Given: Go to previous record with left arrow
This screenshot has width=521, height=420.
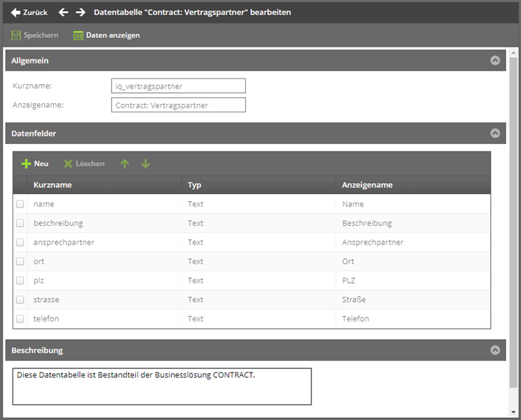Looking at the screenshot, I should 63,12.
